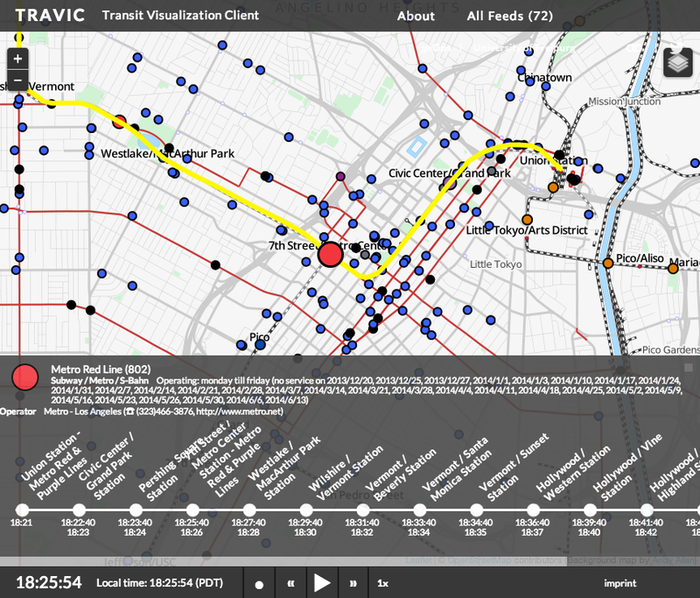Click the 'Transit Visualization Client' subtitle
The image size is (700, 598).
pos(180,15)
